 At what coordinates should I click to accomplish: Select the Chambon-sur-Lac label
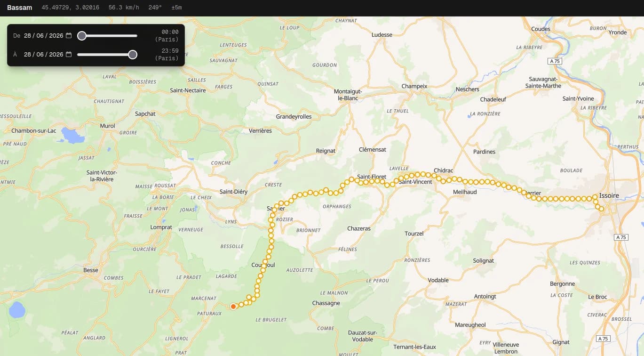(33, 131)
